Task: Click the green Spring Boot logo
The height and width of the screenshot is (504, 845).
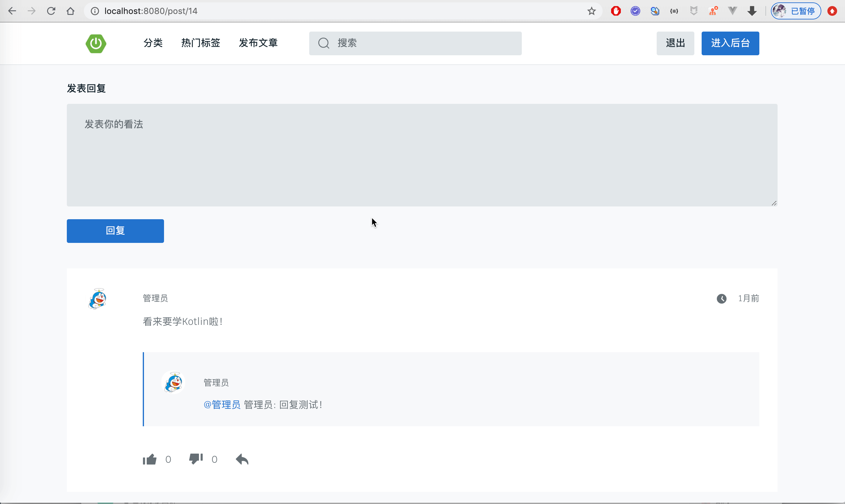Action: pos(96,43)
